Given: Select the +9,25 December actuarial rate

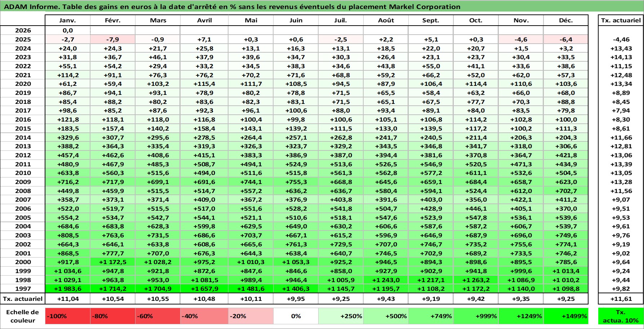Looking at the screenshot, I should pos(566,299).
